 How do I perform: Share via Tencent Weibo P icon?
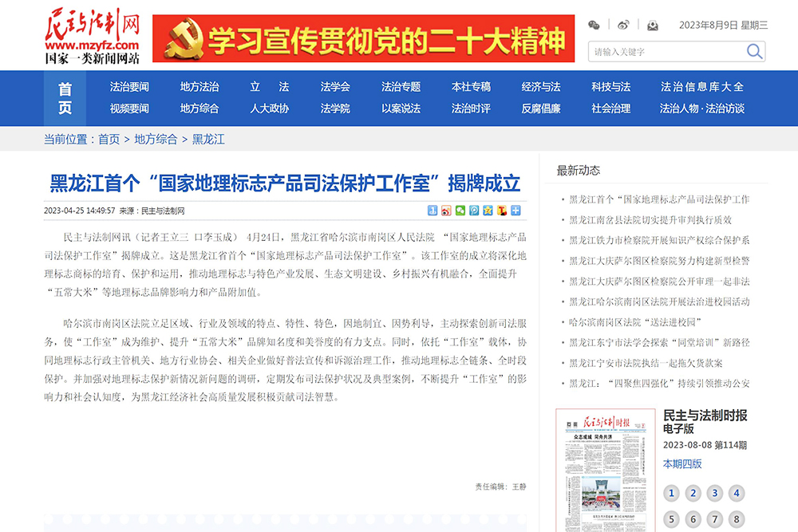(474, 211)
